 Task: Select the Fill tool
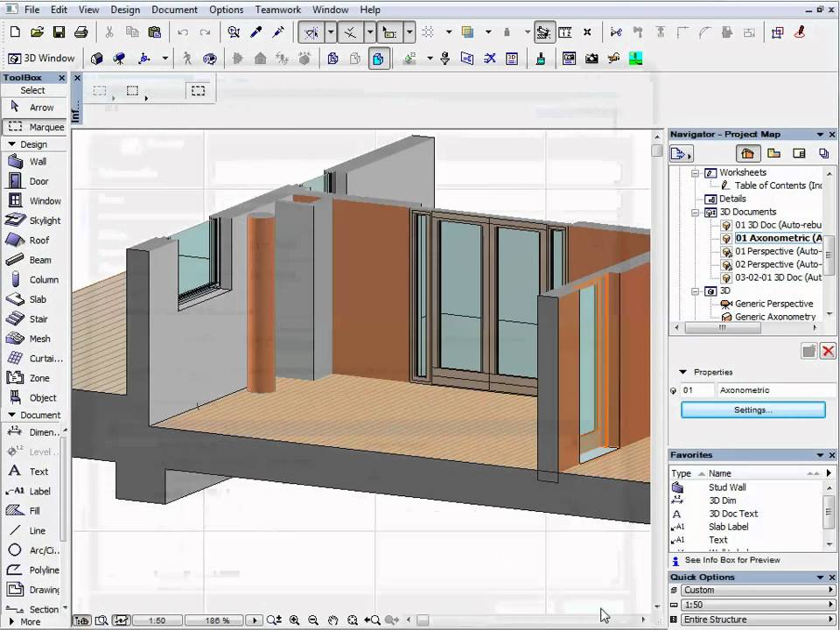[32, 510]
